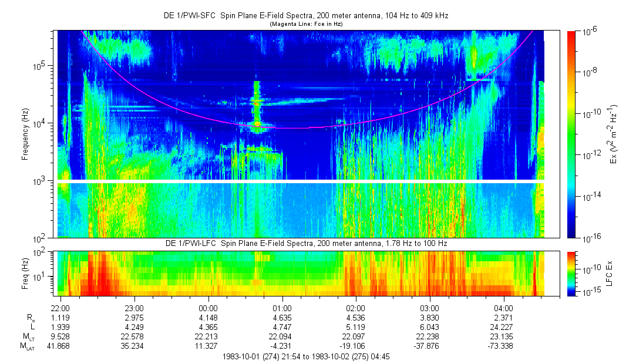Click the SFC plot title text
Viewport: 636px width, 364px height.
(x=306, y=15)
